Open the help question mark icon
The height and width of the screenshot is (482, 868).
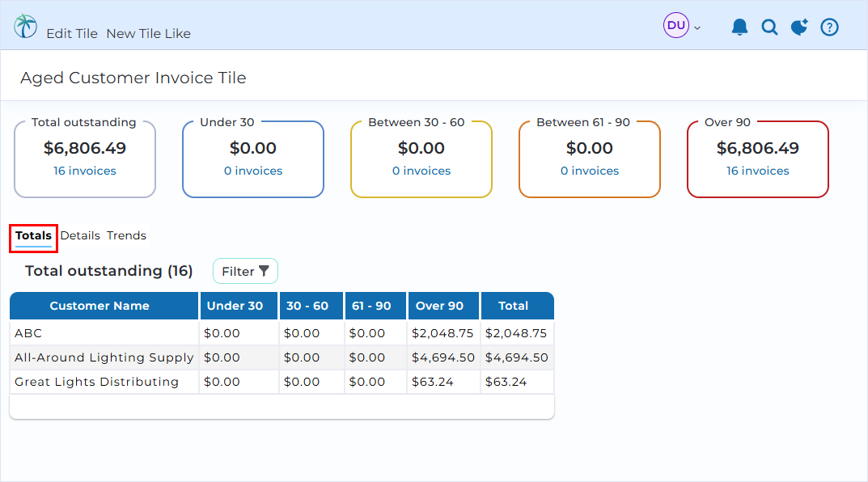coord(829,27)
